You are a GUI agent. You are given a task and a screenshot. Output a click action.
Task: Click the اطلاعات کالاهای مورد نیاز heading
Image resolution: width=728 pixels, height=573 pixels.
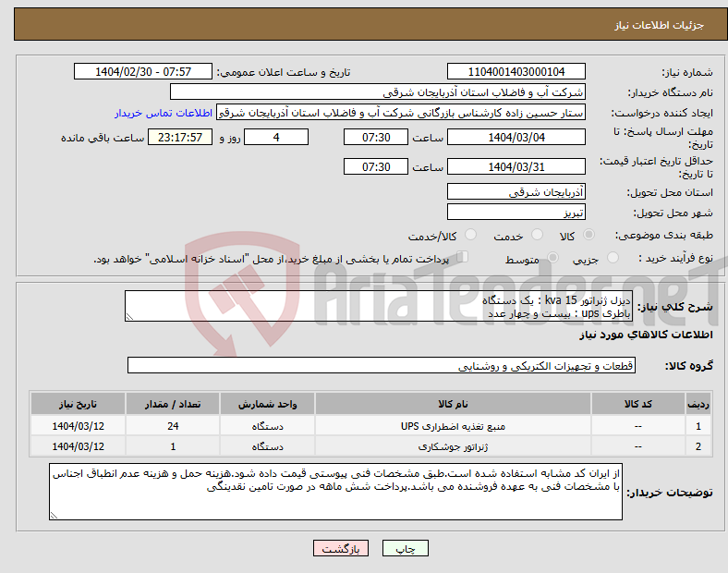[x=646, y=335]
